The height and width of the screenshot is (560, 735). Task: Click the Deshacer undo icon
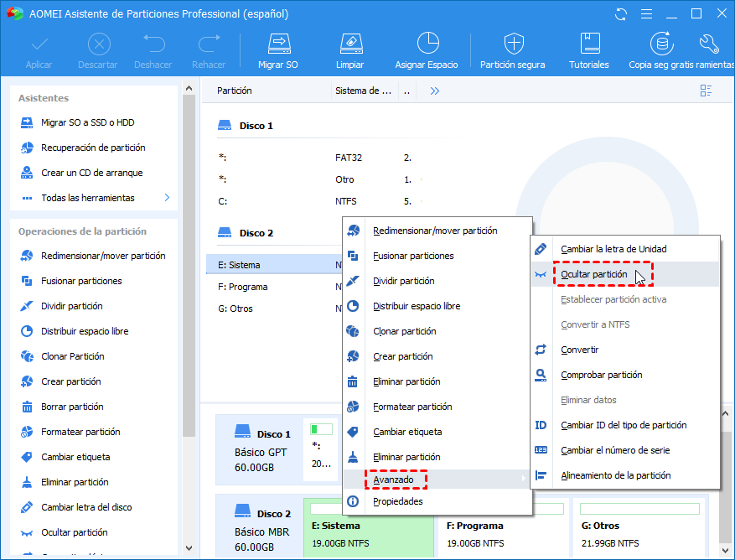pyautogui.click(x=153, y=44)
